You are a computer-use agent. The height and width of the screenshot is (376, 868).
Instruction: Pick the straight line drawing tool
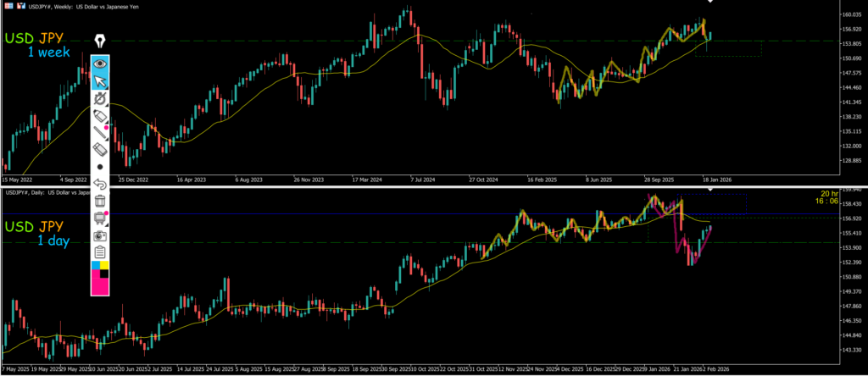(x=101, y=132)
